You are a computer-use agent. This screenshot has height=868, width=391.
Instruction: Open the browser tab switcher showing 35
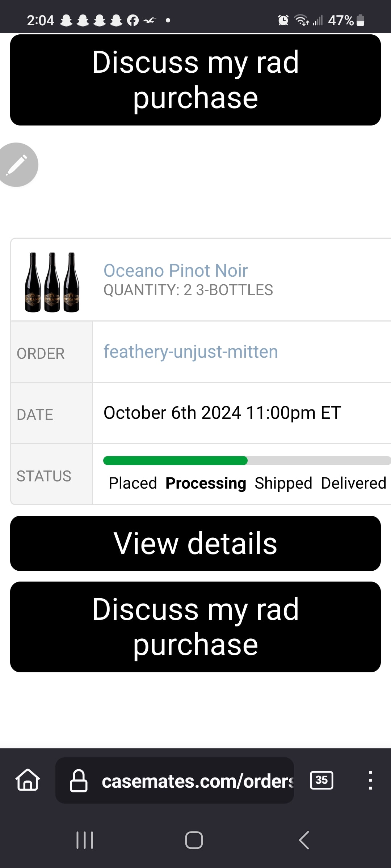321,780
